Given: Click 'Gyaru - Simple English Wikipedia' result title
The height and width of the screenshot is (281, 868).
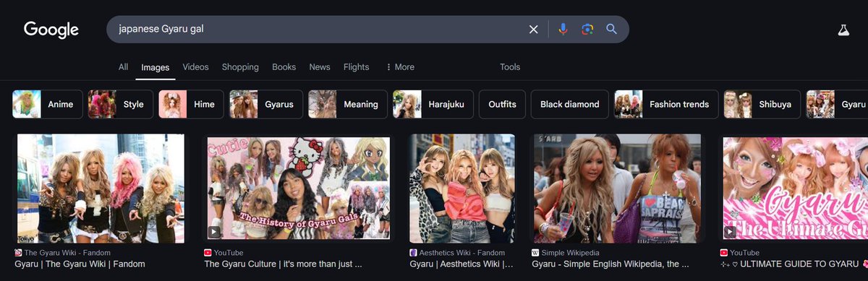Looking at the screenshot, I should (610, 264).
